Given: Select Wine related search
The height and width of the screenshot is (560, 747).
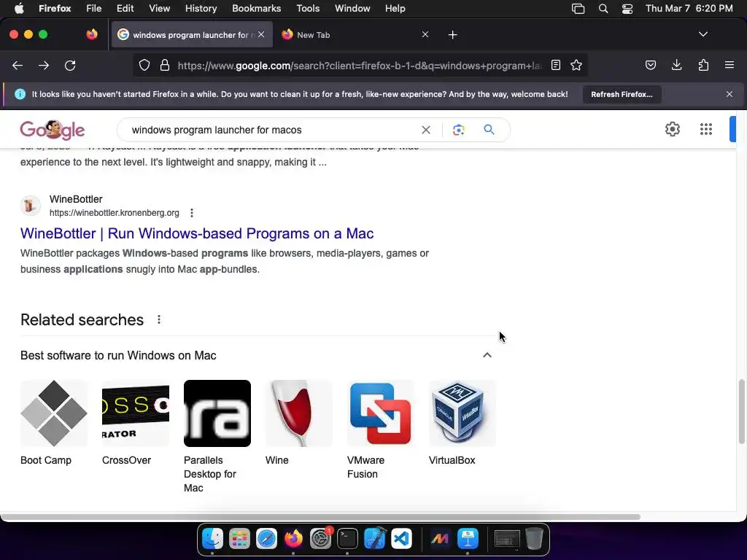Looking at the screenshot, I should pos(298,423).
